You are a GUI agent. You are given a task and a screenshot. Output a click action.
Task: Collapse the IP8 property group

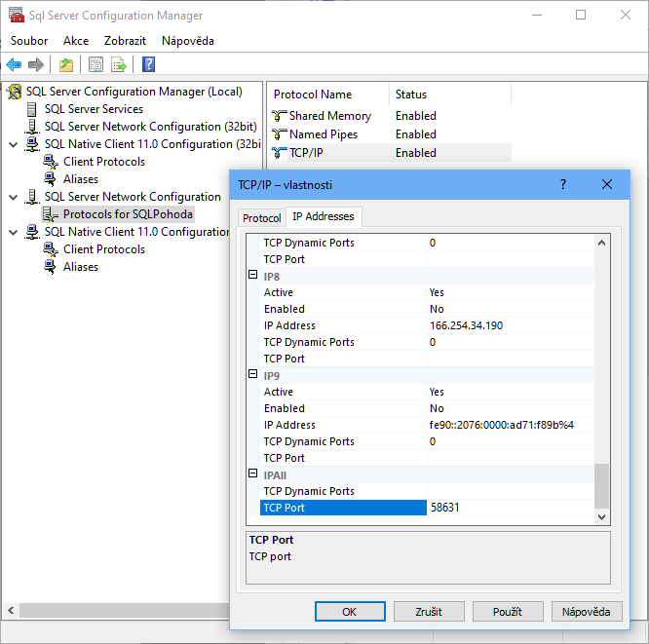click(x=253, y=275)
